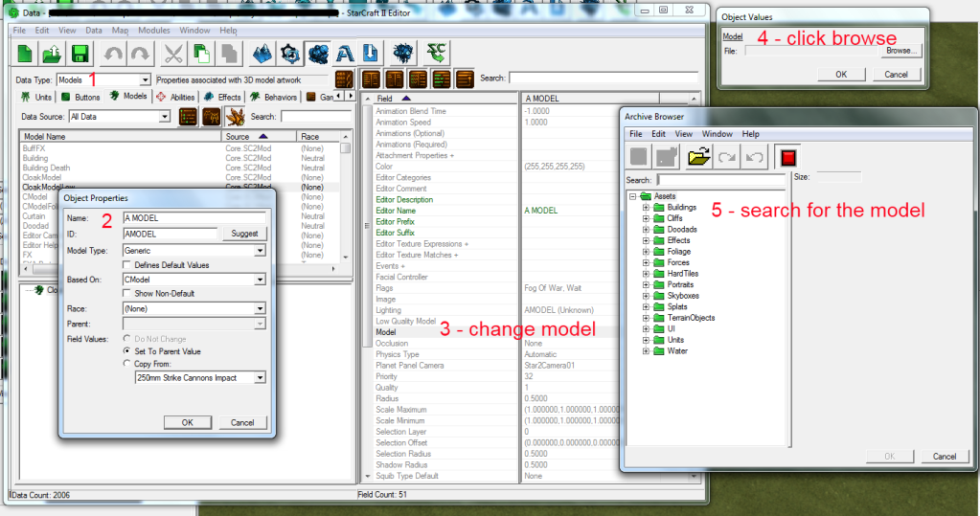
Task: Open the Text module letter A icon
Action: point(344,54)
